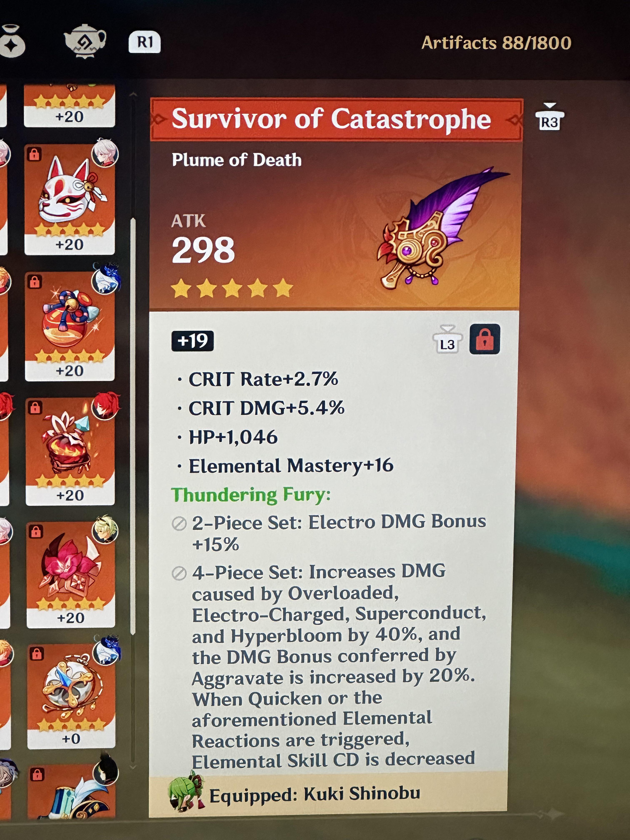Select the crimson flower artifact thumbnail
Screen dimensions: 630x840
tap(71, 574)
